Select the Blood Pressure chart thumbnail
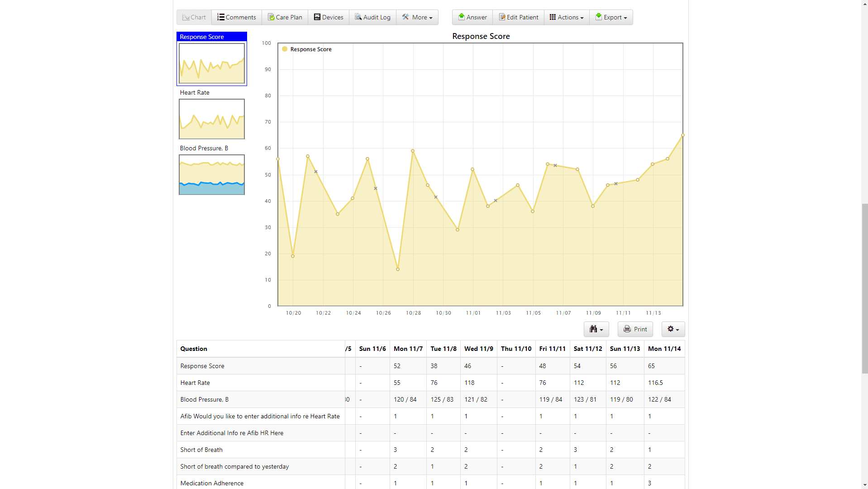Image resolution: width=868 pixels, height=489 pixels. [212, 175]
